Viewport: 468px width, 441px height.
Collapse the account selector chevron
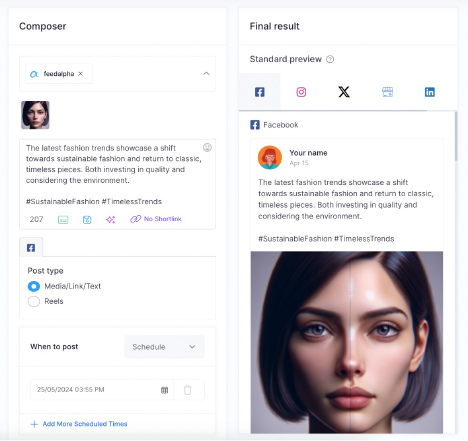pos(206,74)
